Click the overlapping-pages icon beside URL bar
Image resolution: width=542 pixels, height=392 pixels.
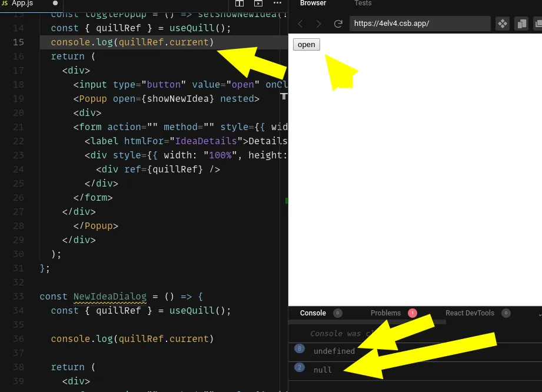521,24
